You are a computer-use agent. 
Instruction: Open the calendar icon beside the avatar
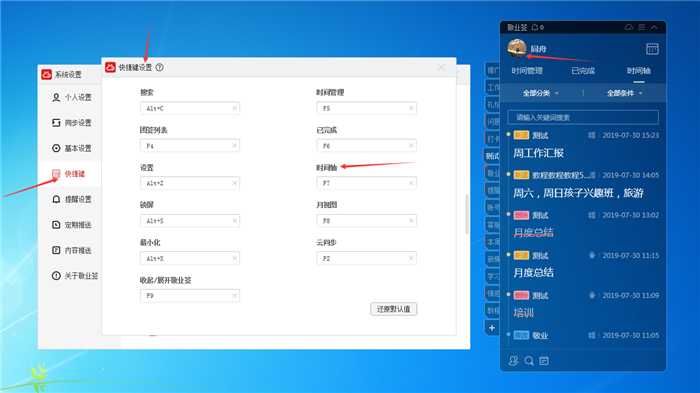coord(652,49)
